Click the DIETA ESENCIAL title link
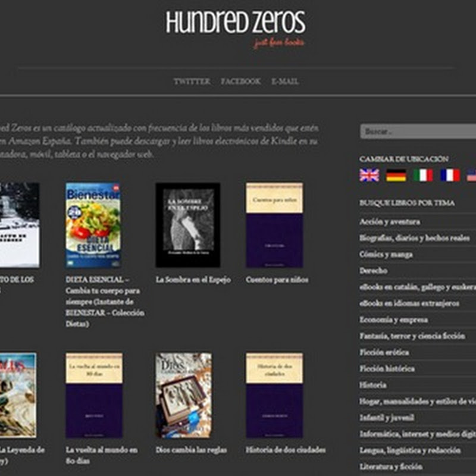Image resolution: width=476 pixels, height=476 pixels. 105,302
